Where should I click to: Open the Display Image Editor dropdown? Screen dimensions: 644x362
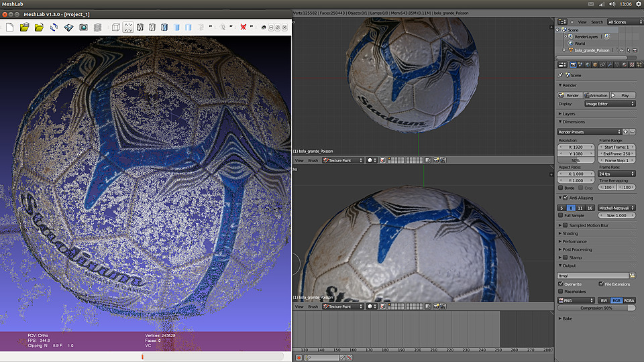point(610,104)
